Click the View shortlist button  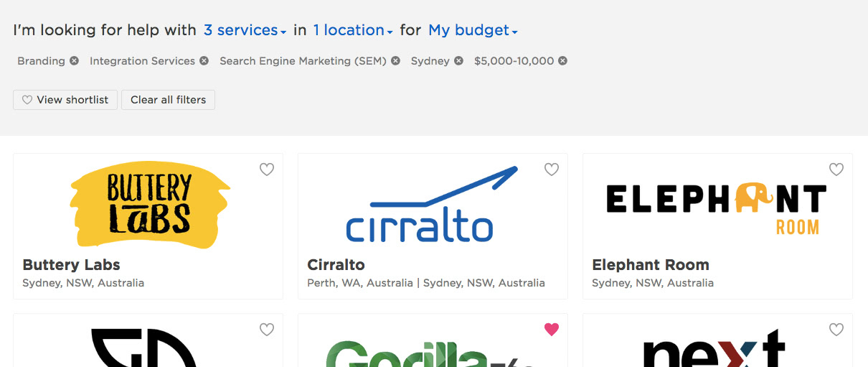point(65,100)
